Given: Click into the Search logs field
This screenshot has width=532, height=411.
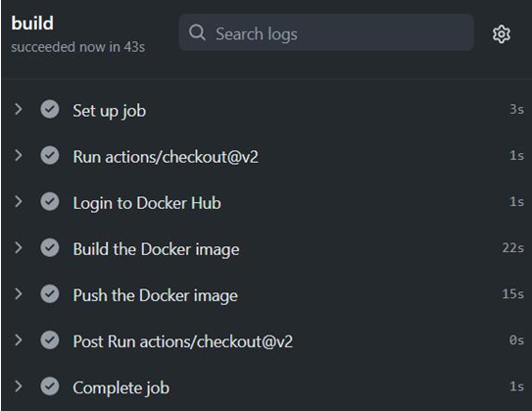Looking at the screenshot, I should point(326,32).
